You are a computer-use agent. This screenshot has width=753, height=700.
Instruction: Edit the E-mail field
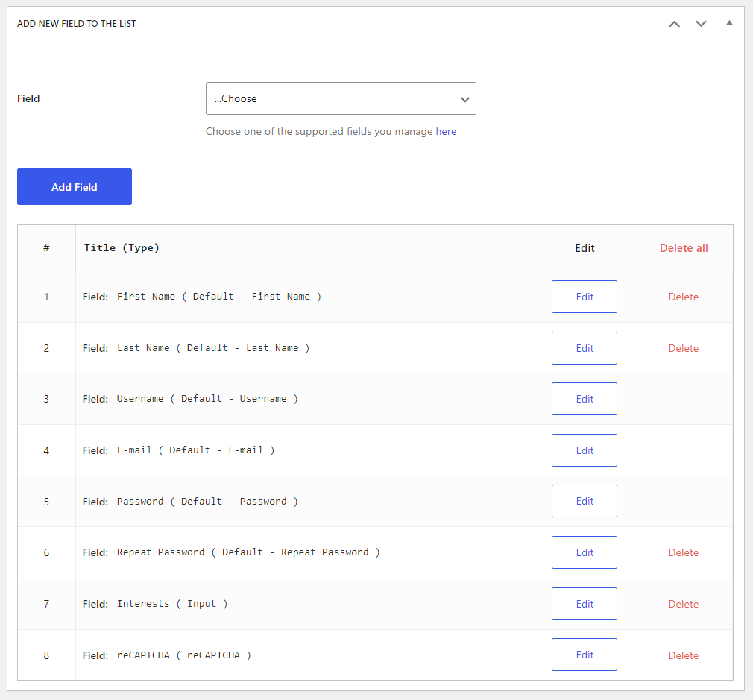pyautogui.click(x=585, y=450)
